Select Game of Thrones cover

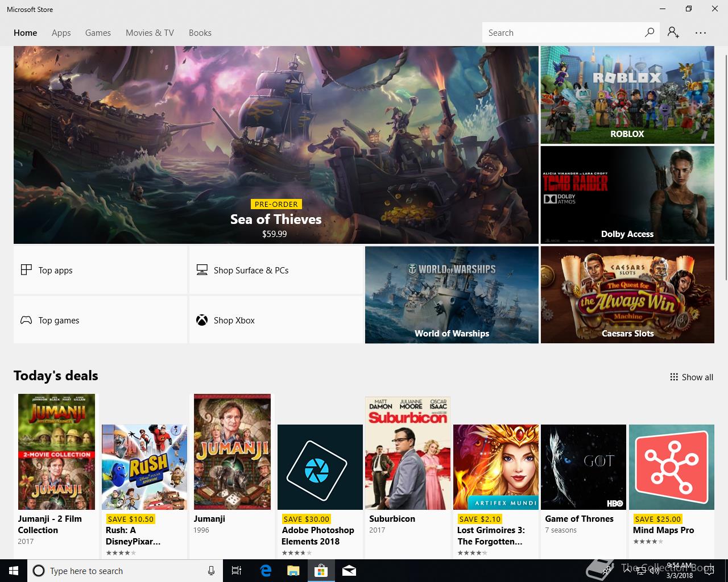tap(584, 467)
